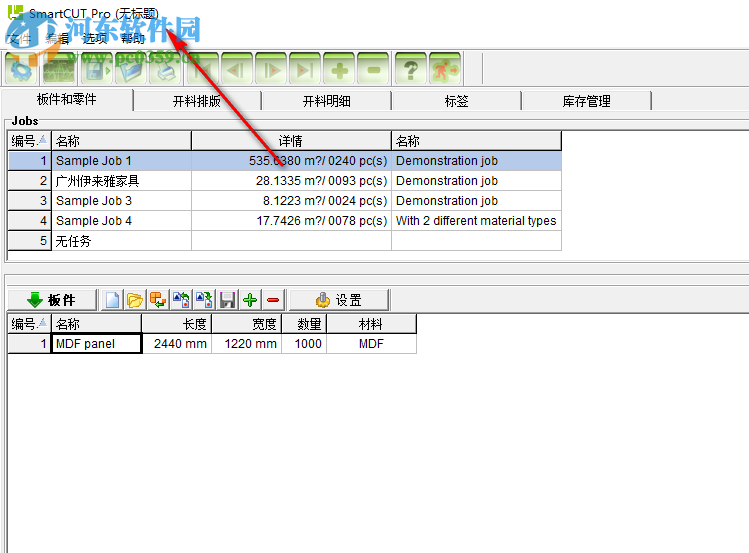Click the large green plus toolbar button
749x553 pixels.
(x=339, y=69)
